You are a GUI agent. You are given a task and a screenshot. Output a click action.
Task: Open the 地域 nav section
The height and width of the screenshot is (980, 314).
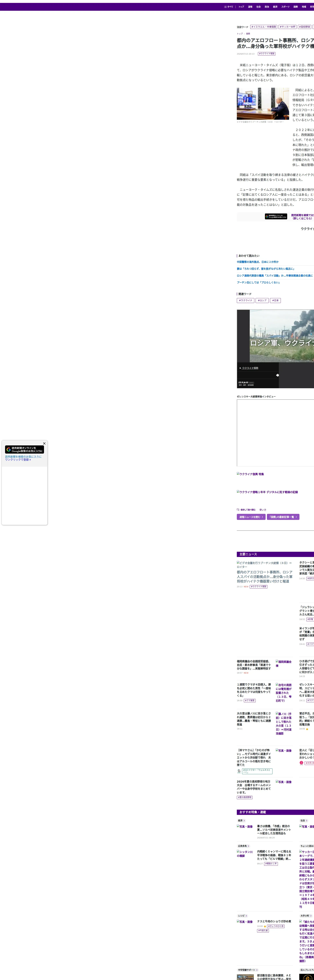click(x=304, y=7)
